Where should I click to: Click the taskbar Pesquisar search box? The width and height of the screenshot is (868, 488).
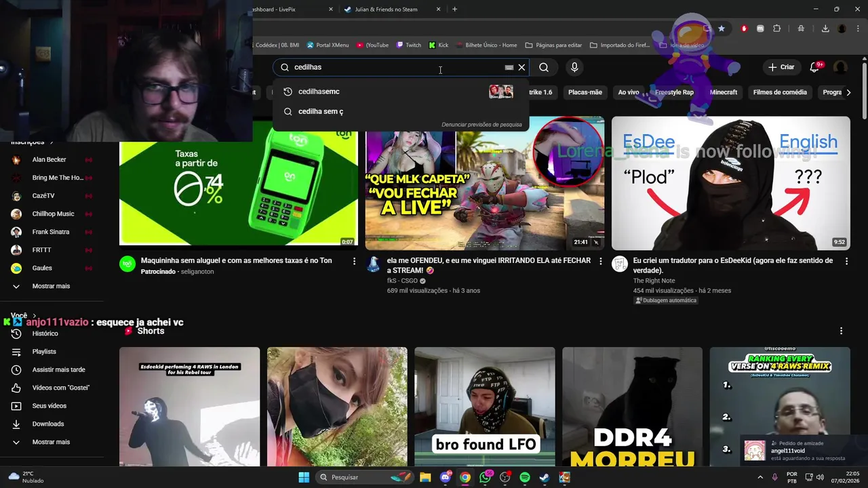tap(366, 477)
